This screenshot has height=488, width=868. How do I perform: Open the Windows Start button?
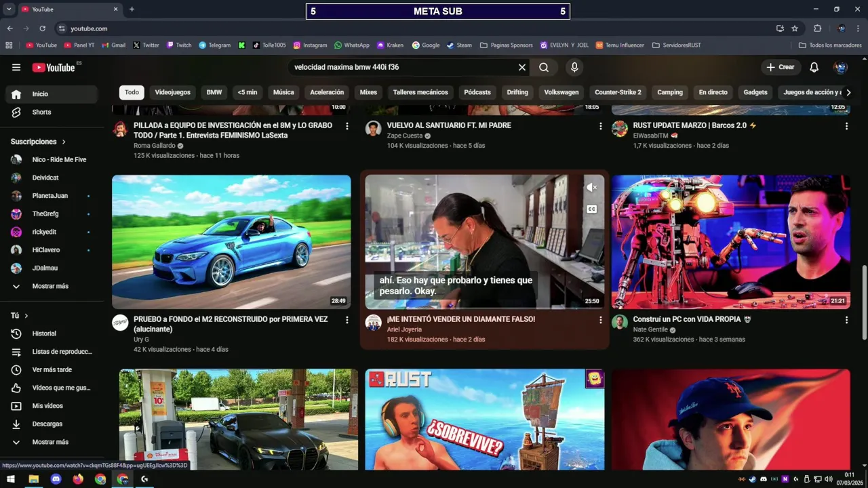[11, 479]
